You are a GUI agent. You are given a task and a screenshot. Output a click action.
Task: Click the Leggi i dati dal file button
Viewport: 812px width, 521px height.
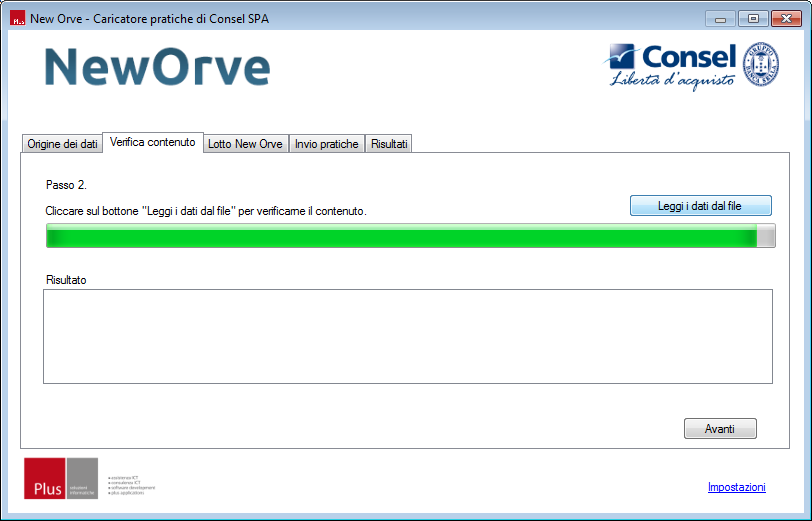click(701, 206)
